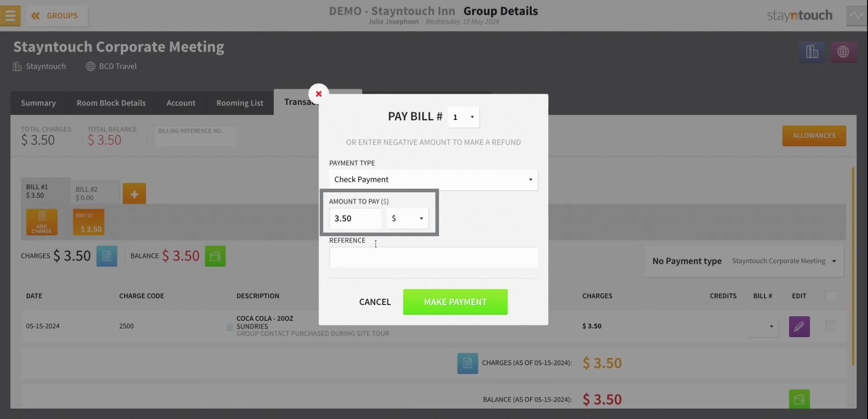Tick the Coca Cola row checkbox
868x419 pixels.
tap(830, 326)
